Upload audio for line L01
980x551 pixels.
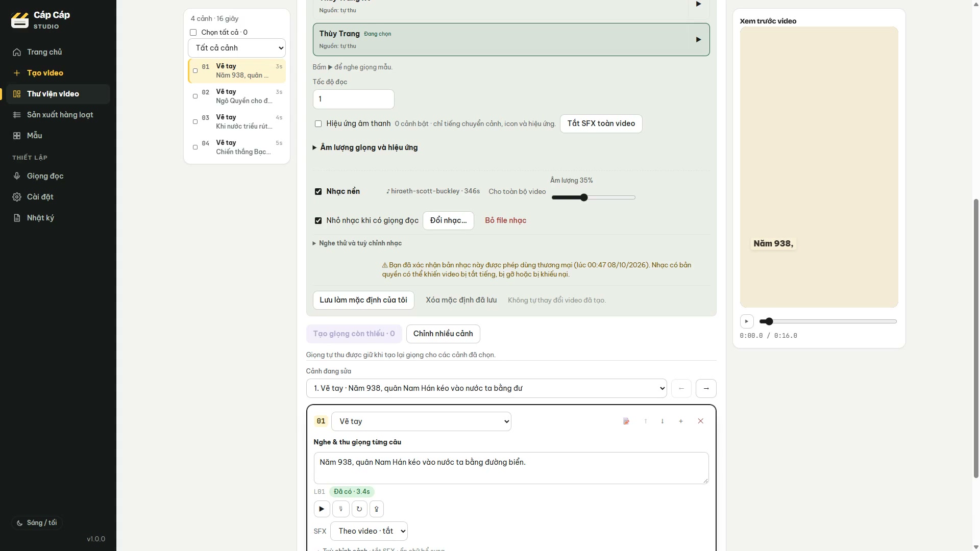coord(376,509)
